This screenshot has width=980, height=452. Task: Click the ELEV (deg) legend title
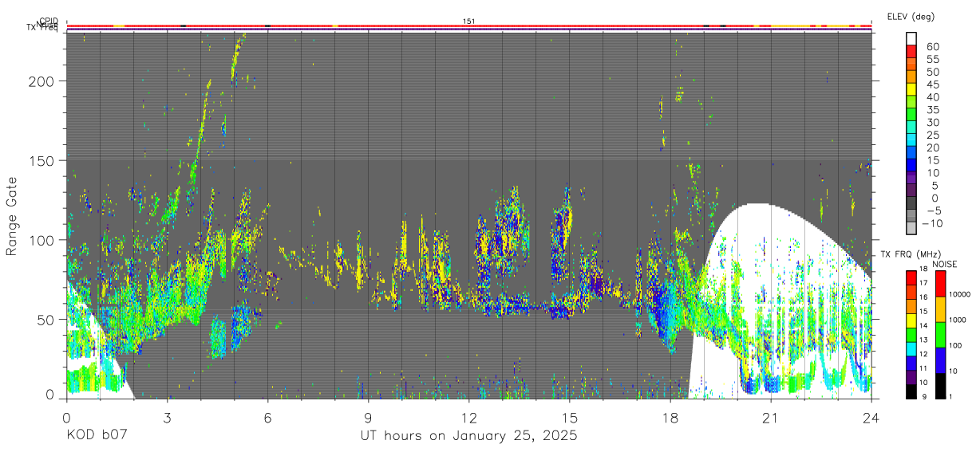[910, 17]
